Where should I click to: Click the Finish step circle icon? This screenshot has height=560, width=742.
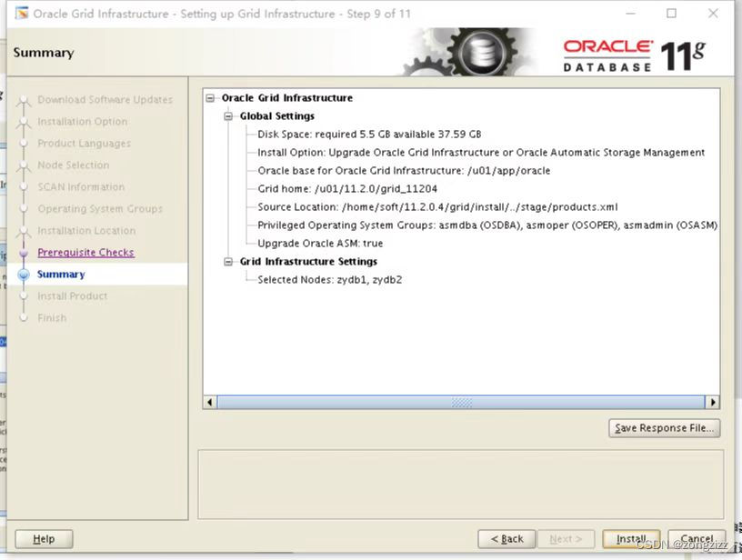point(25,317)
